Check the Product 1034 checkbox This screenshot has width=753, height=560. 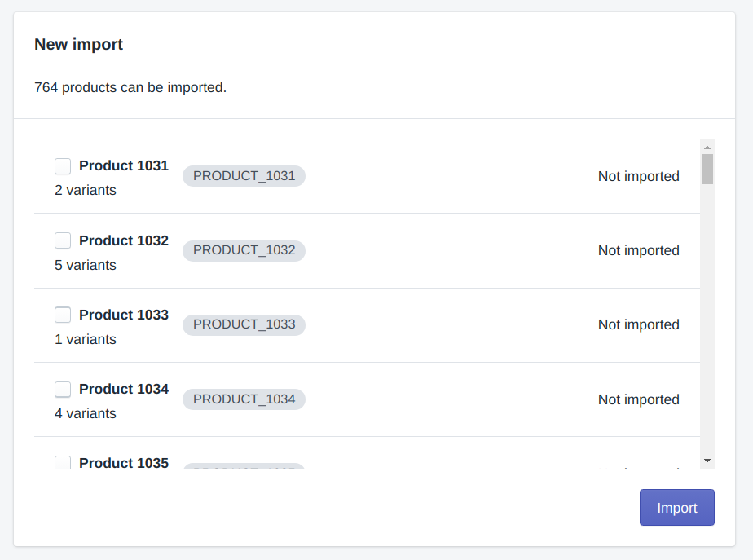pos(63,389)
